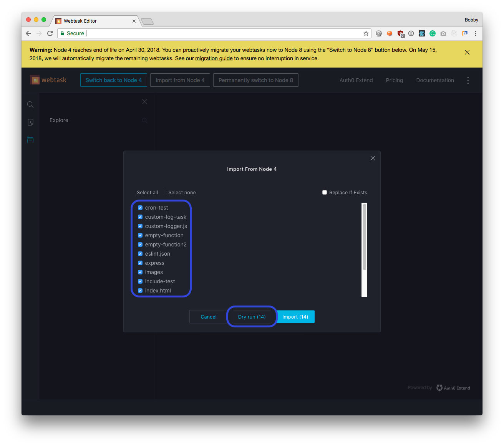This screenshot has width=504, height=446.
Task: Click the React DevTools extension icon
Action: pos(422,33)
